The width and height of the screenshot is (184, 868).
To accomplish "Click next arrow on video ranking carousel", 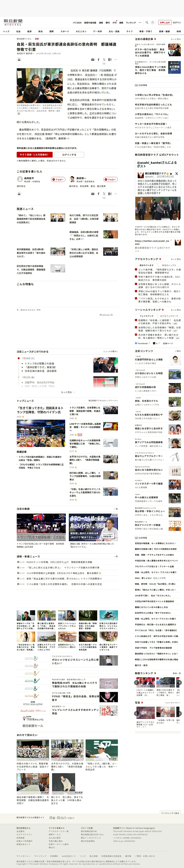I will [x=179, y=682].
